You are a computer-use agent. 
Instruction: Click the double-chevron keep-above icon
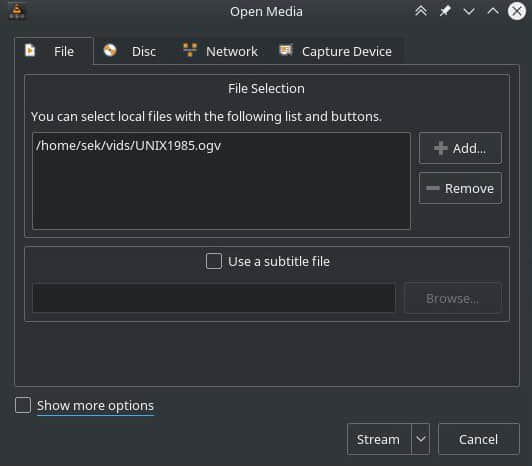pos(421,11)
